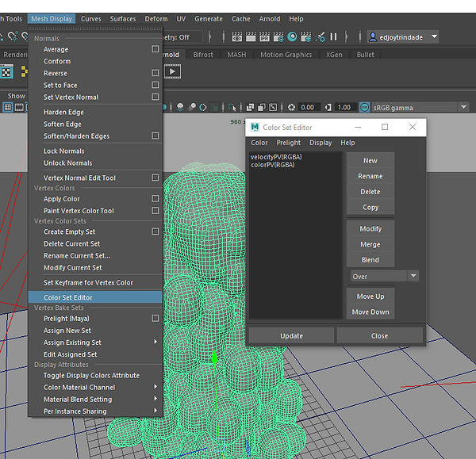The width and height of the screenshot is (476, 459).
Task: Click the exposure aperture icon
Action: pos(291,107)
